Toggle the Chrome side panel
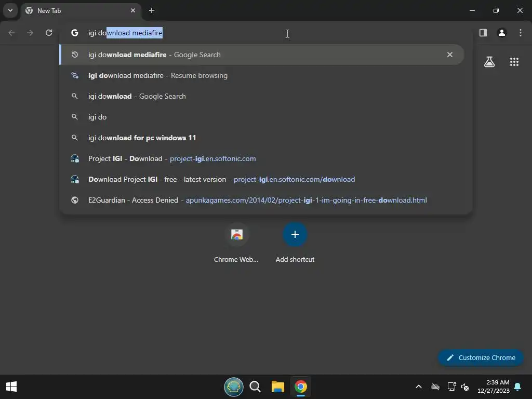Viewport: 532px width, 399px height. (x=483, y=33)
